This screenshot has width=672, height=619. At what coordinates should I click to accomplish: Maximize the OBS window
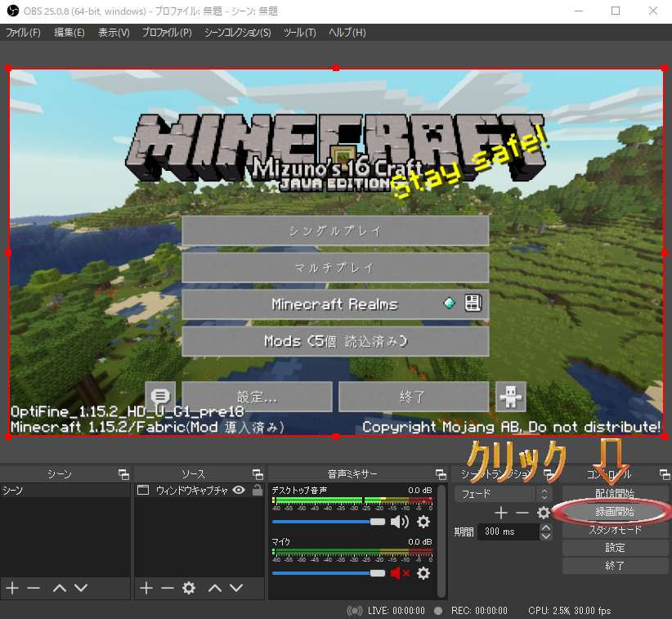[x=616, y=11]
